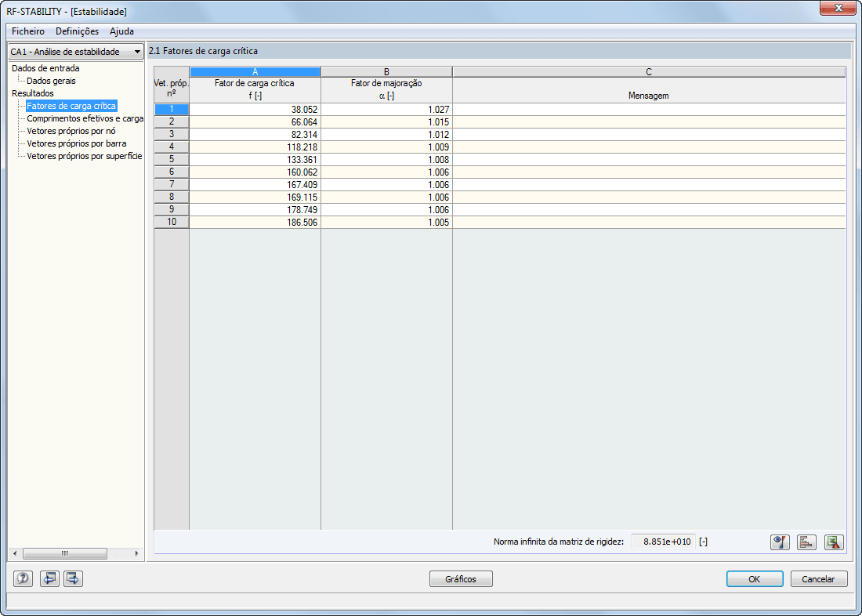This screenshot has height=616, width=862.
Task: Click the Cancelar button
Action: click(x=819, y=578)
